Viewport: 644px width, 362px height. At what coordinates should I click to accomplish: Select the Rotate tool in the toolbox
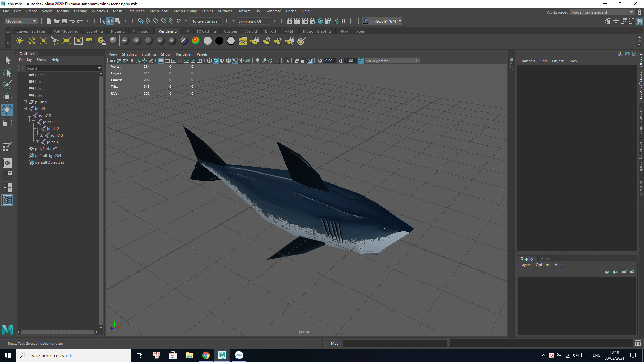click(7, 109)
